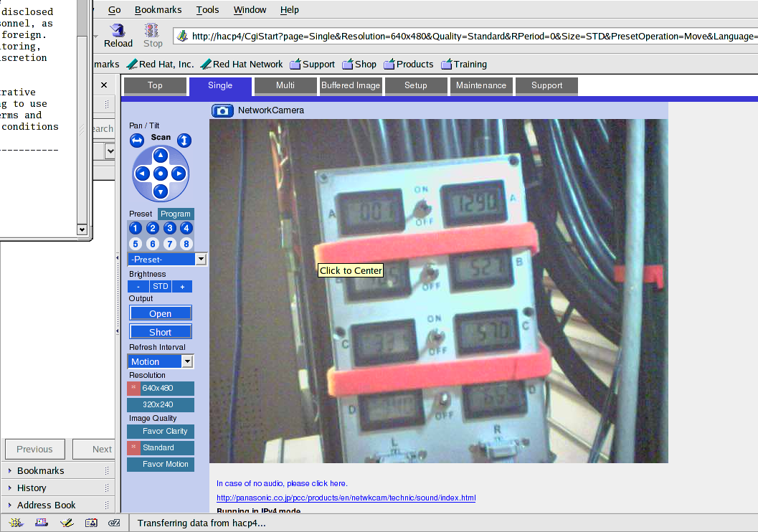Pan camera right with right arrow
This screenshot has width=758, height=532.
tap(179, 174)
